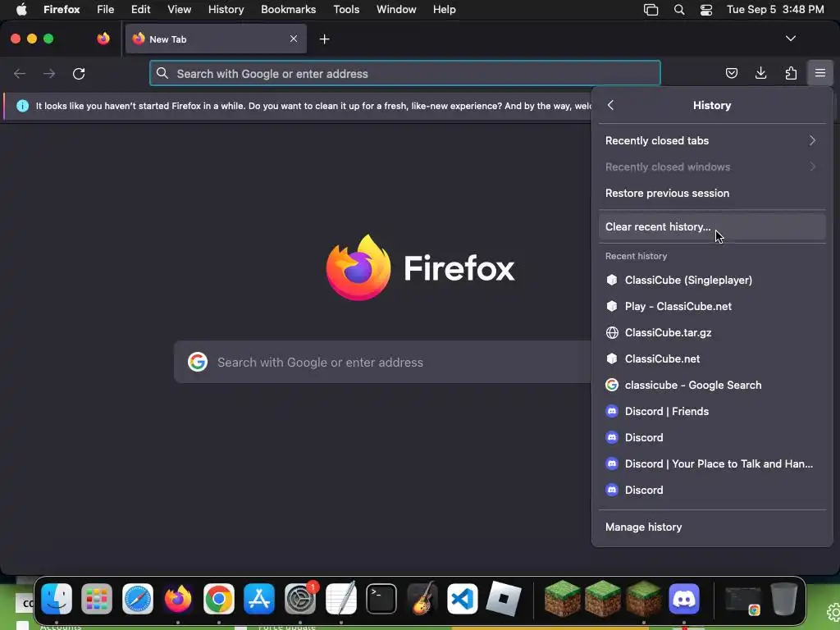Go back from the History panel
The height and width of the screenshot is (630, 840).
coord(610,105)
